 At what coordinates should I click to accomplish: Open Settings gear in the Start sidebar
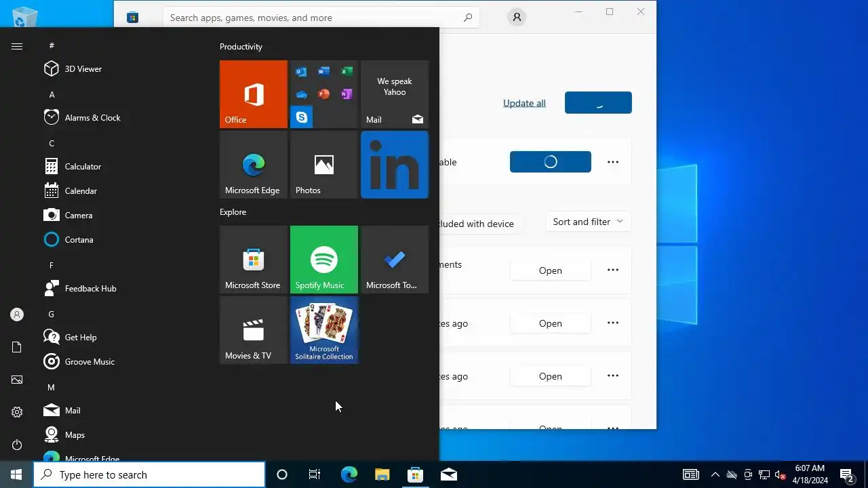[17, 412]
